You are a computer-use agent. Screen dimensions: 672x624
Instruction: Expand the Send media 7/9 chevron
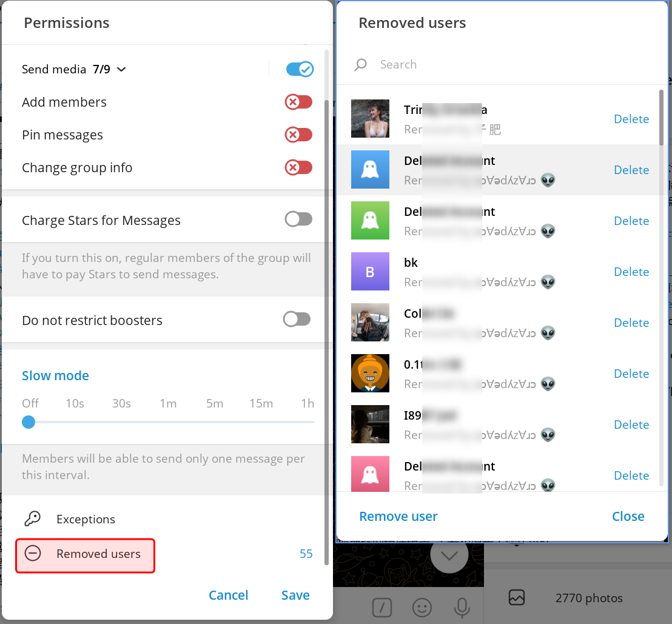(121, 70)
